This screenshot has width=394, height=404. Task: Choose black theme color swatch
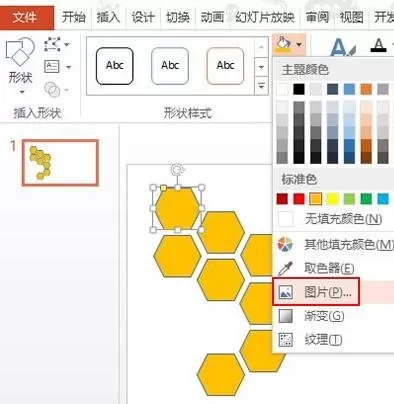click(x=299, y=89)
